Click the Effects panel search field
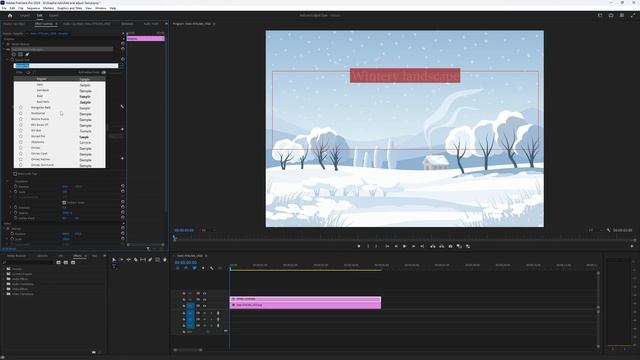 click(x=29, y=262)
